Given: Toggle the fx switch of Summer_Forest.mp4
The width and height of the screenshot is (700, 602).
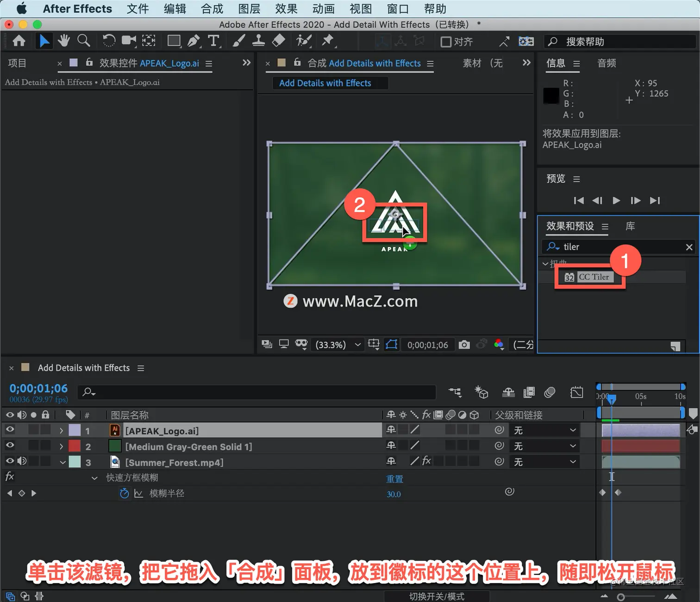Looking at the screenshot, I should point(426,461).
